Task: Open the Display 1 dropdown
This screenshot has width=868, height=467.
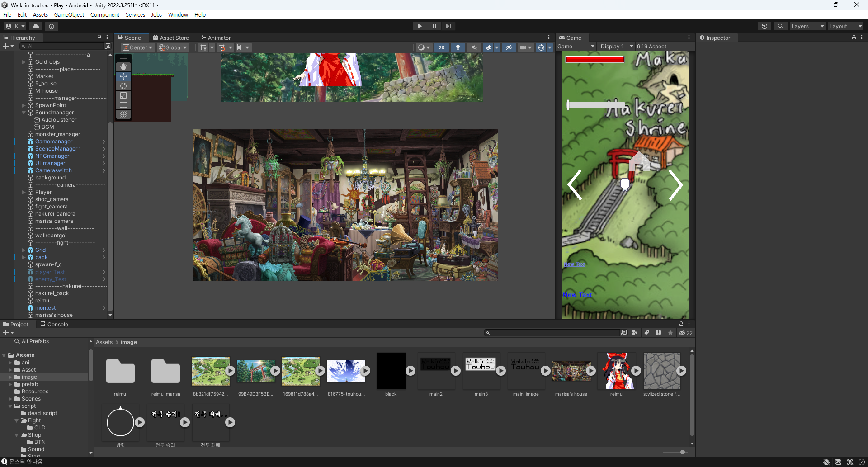Action: 617,47
